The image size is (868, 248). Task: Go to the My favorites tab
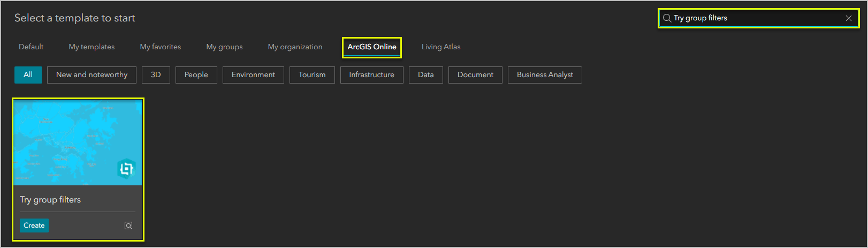pyautogui.click(x=161, y=47)
